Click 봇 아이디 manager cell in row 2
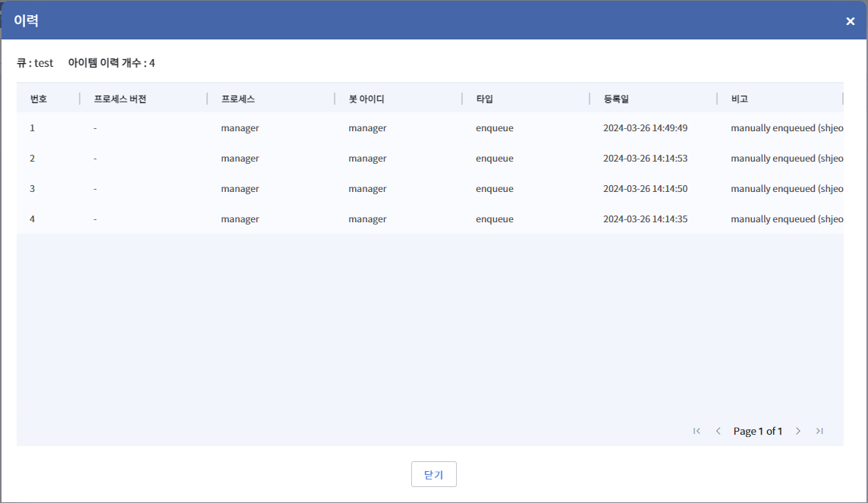 click(367, 159)
